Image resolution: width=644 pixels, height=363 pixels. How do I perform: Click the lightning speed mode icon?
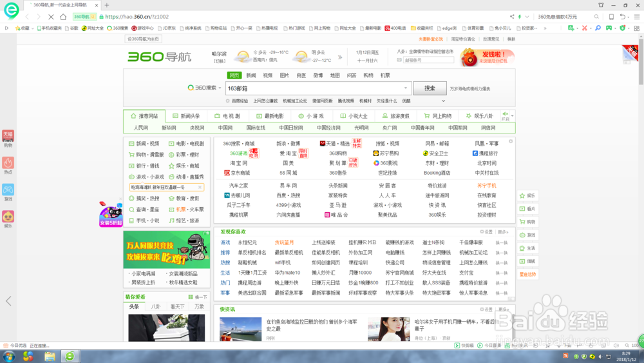(x=520, y=17)
